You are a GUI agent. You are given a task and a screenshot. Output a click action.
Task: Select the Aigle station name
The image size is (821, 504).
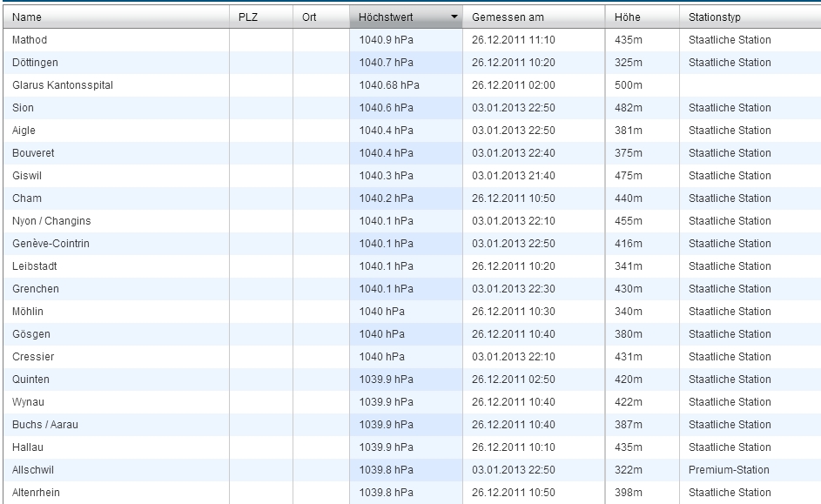click(24, 131)
